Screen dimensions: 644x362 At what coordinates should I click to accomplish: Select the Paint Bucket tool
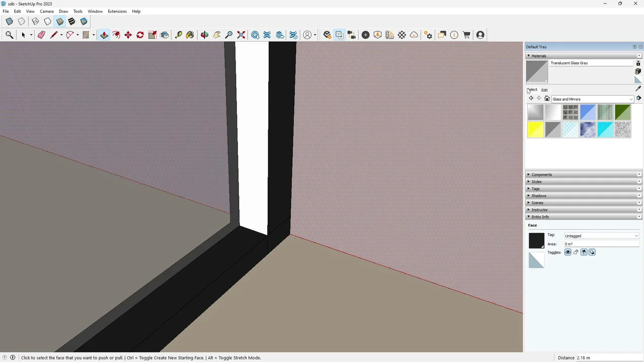pos(190,35)
